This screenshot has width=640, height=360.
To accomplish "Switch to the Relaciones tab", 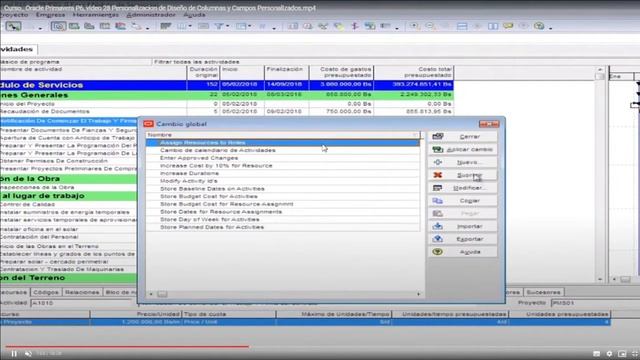I will [x=82, y=292].
